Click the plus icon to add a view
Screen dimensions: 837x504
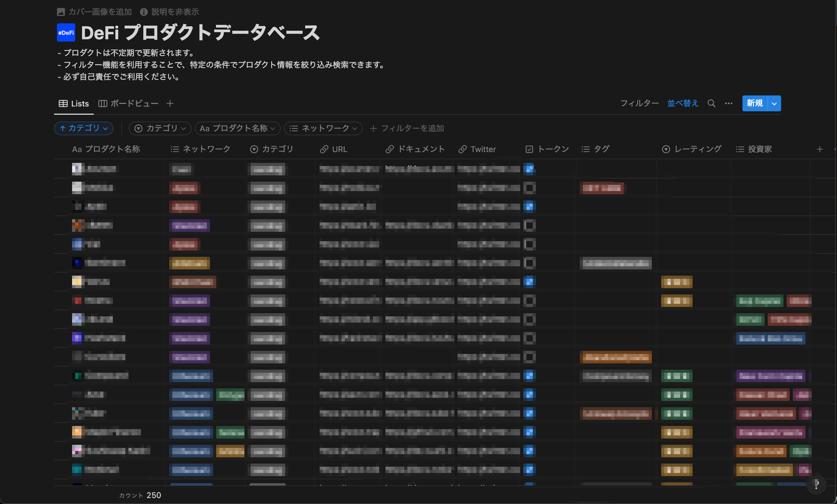tap(170, 103)
